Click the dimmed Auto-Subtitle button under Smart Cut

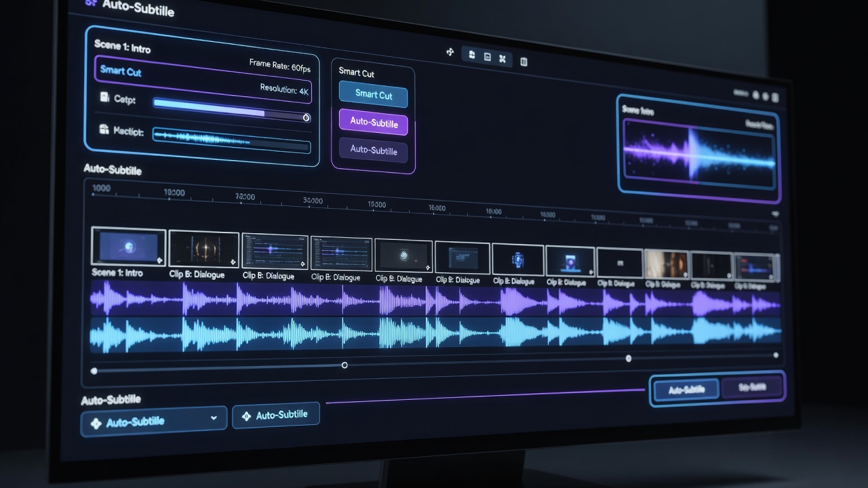click(x=374, y=150)
